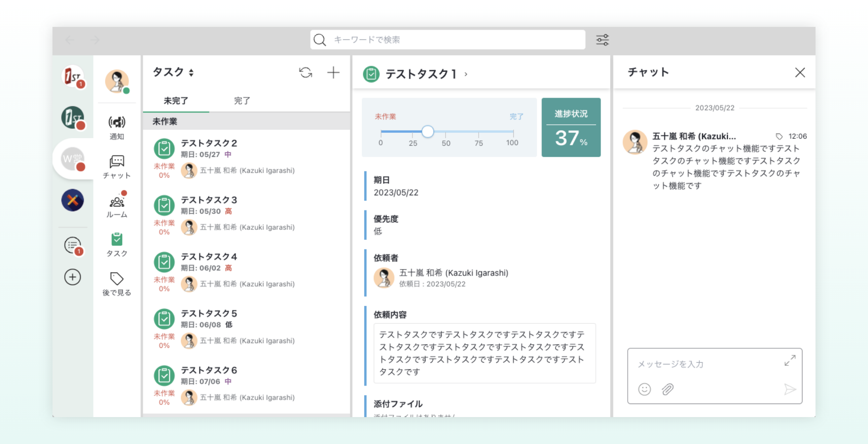Screen dimensions: 868x444
Task: Click the forward navigation arrow
Action: (x=95, y=40)
